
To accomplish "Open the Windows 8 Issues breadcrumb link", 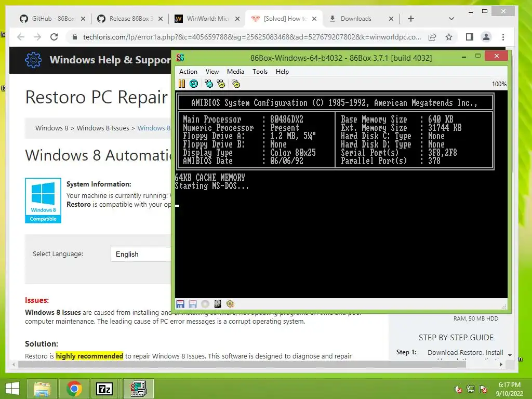I will pyautogui.click(x=103, y=128).
